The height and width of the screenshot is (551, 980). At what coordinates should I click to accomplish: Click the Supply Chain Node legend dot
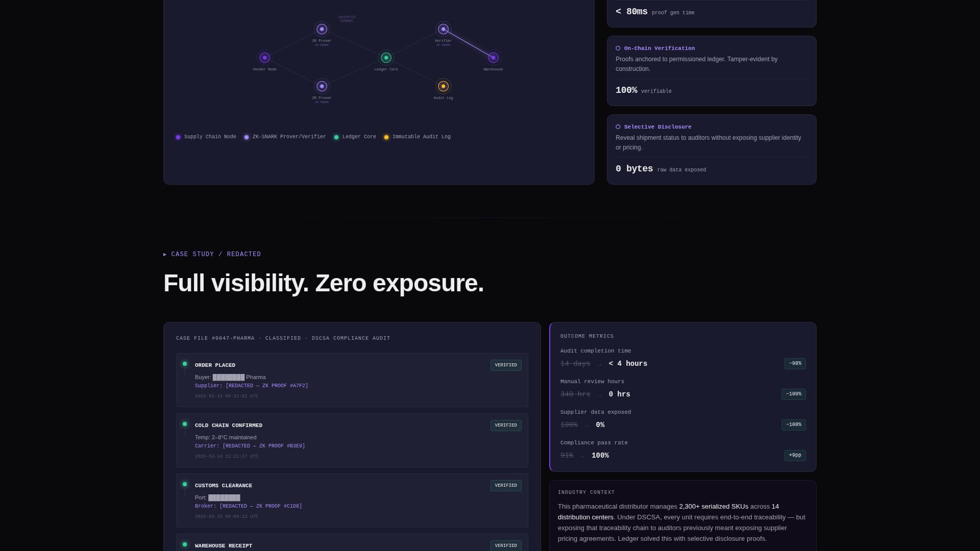(178, 137)
